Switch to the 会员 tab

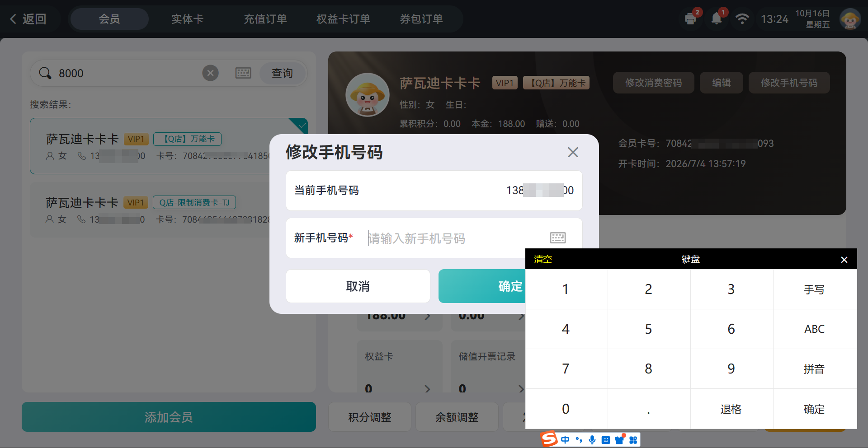pos(109,19)
